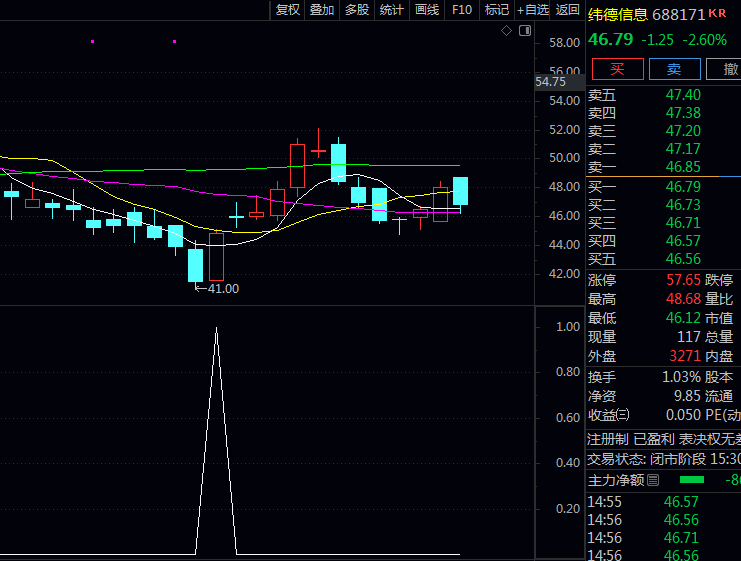This screenshot has height=561, width=741.
Task: Click the 54.75 price axis marker
Action: point(551,82)
